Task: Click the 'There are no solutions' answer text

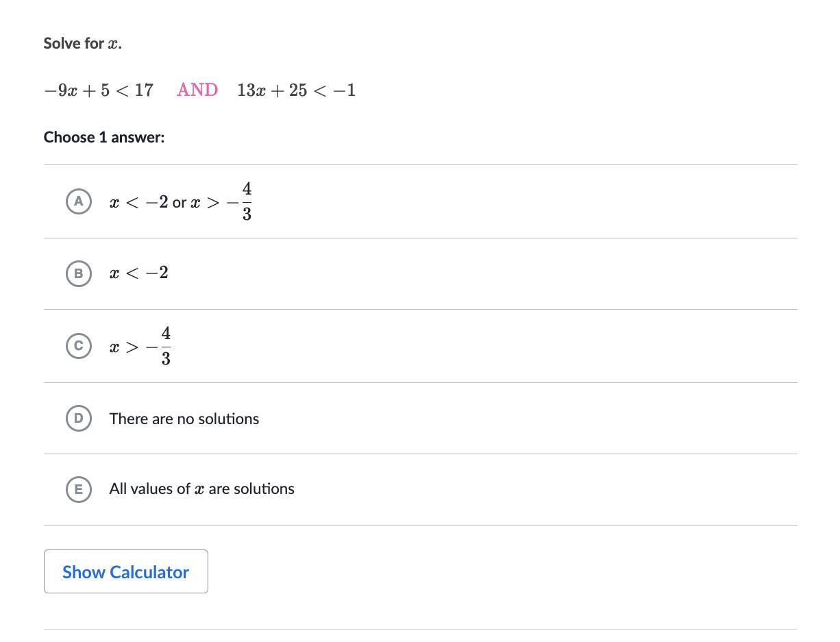Action: (x=184, y=419)
